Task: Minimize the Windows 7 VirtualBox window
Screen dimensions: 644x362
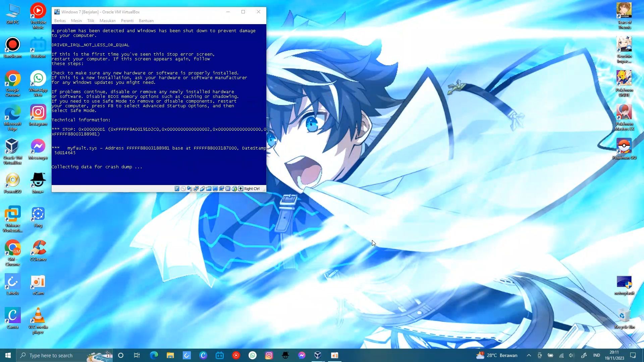Action: click(x=228, y=12)
